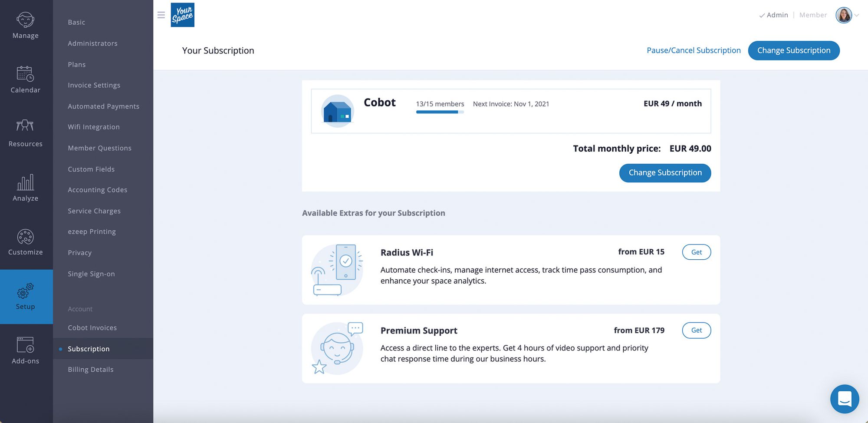Image resolution: width=868 pixels, height=423 pixels.
Task: Open the Analyze chart icon
Action: [26, 182]
